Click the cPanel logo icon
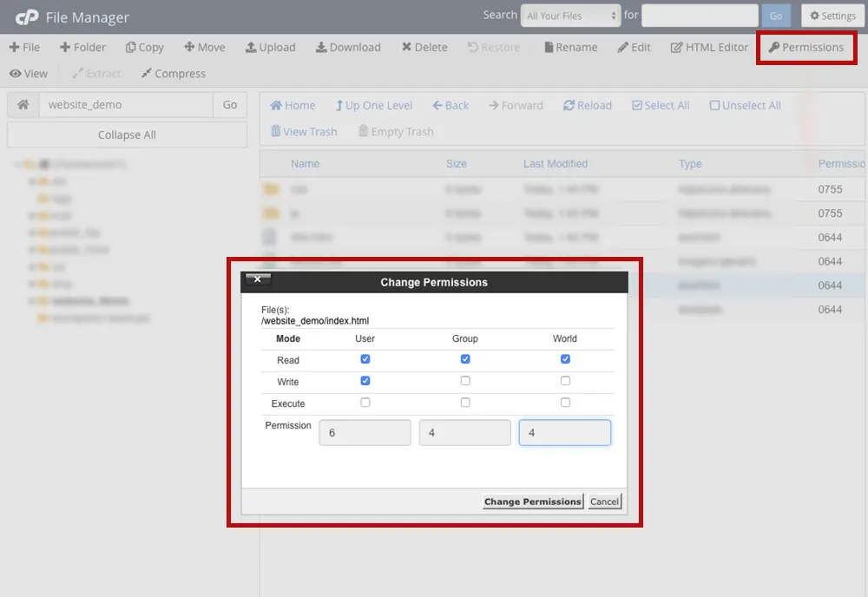868x597 pixels. point(27,17)
